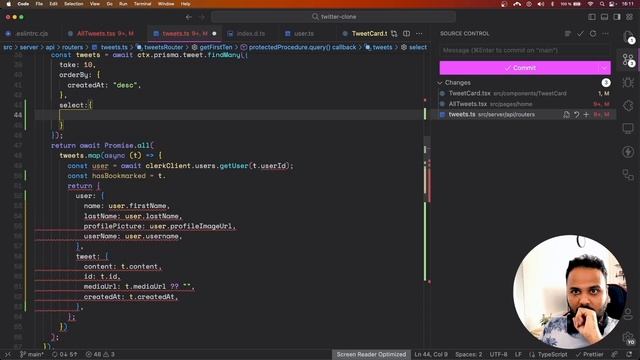Viewport: 640px width, 360px height.
Task: Collapse the Changes section
Action: point(440,83)
